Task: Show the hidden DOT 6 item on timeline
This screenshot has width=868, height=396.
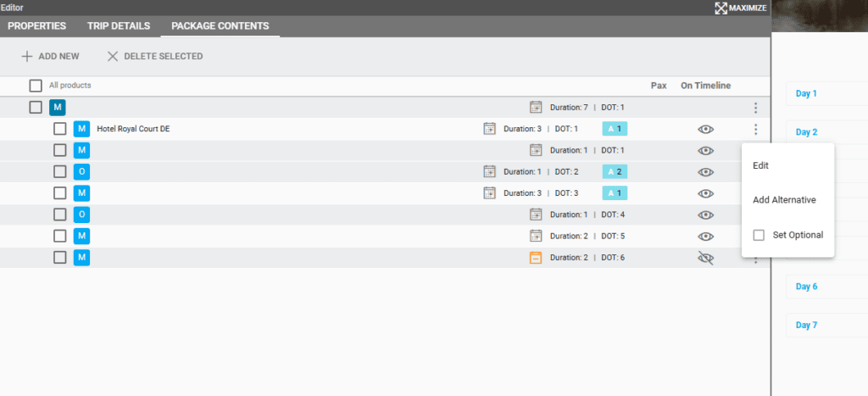Action: [705, 258]
